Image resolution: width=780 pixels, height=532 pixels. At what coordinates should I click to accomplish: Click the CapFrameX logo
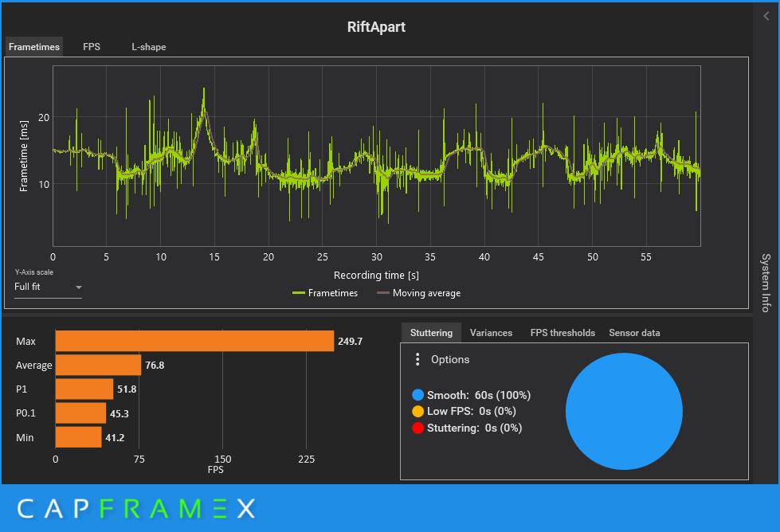136,509
